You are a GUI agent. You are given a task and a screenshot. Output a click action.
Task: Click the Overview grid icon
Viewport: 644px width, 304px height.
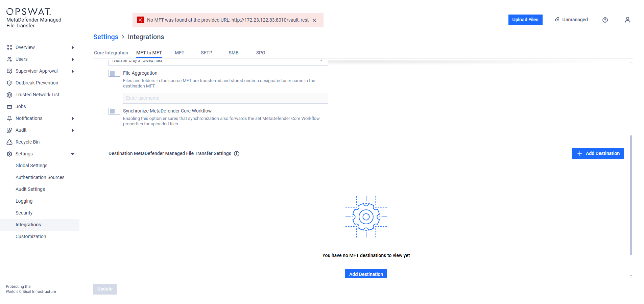(9, 48)
